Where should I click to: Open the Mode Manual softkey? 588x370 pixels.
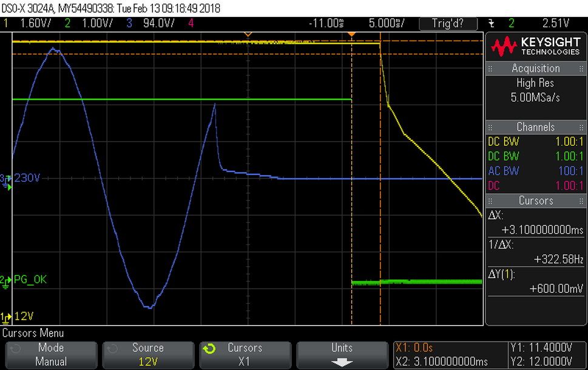(x=51, y=355)
